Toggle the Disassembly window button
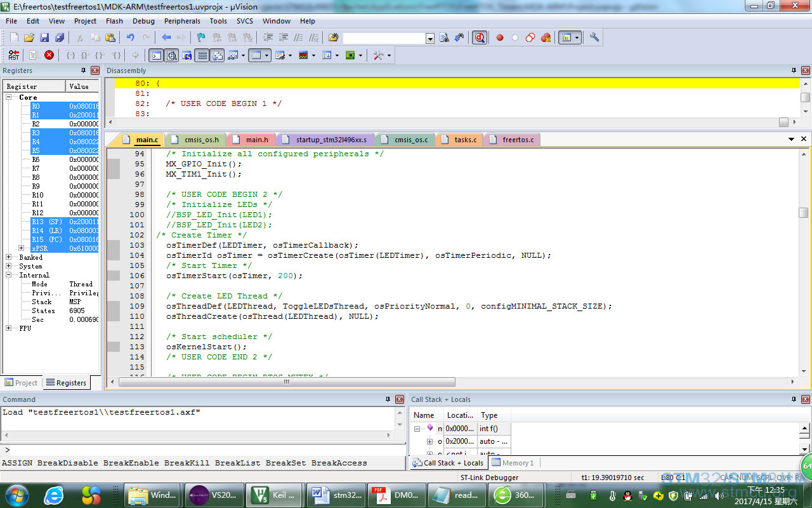The width and height of the screenshot is (812, 508). tap(171, 55)
